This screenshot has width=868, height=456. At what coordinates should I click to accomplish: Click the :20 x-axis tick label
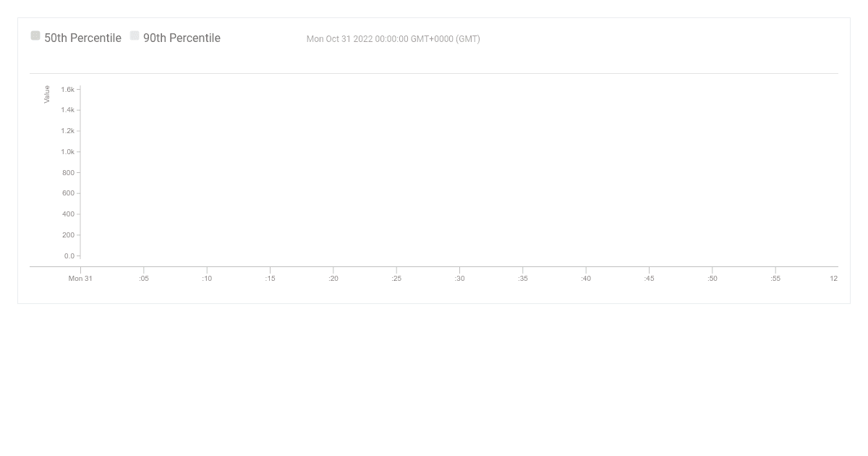(x=333, y=279)
